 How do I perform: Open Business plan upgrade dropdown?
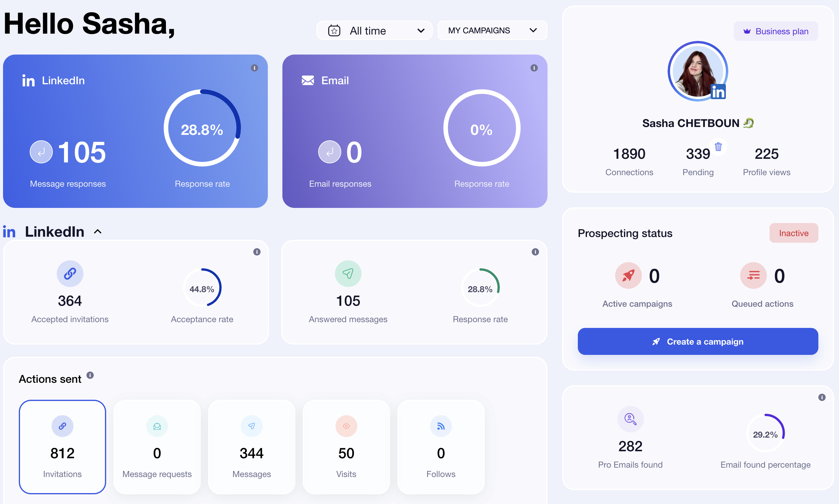(x=776, y=31)
